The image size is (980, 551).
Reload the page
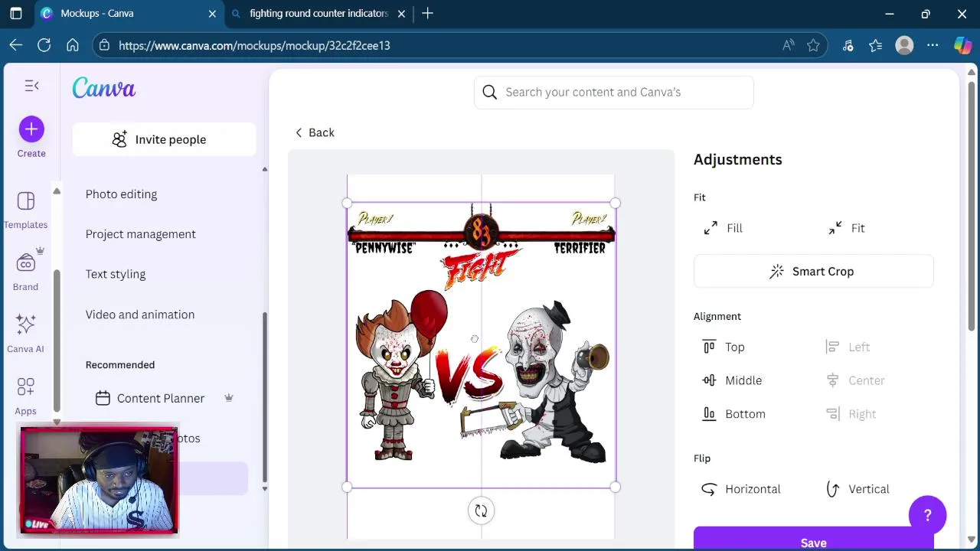click(44, 45)
